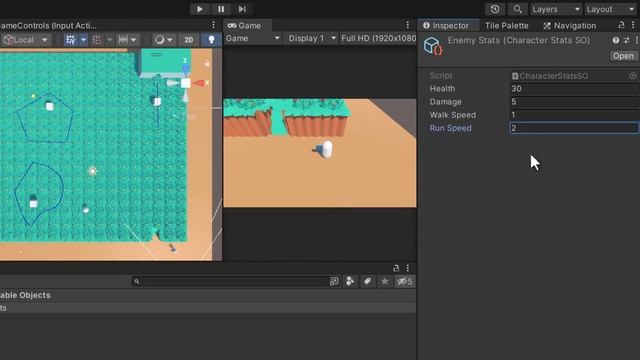Open the Full HD resolution dropdown
This screenshot has width=640, height=360.
378,38
